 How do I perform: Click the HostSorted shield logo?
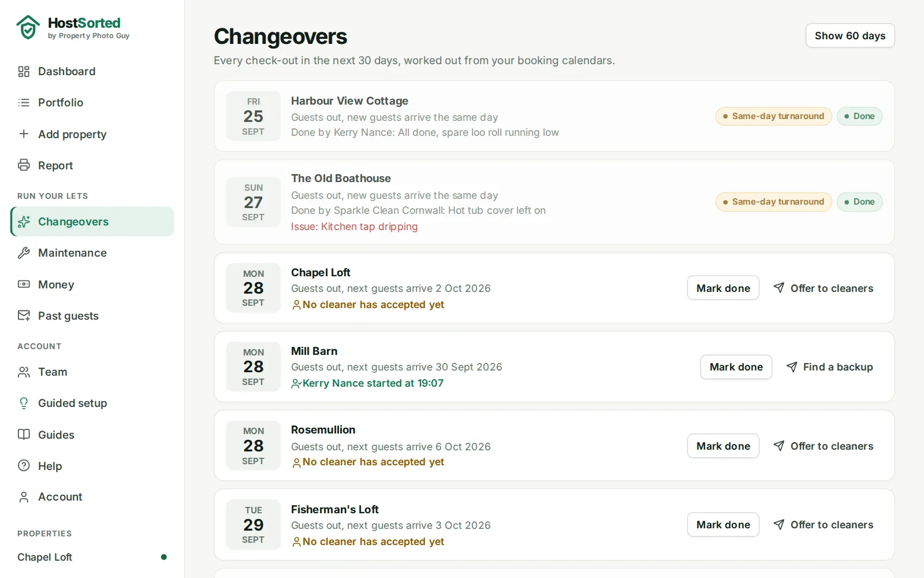click(x=28, y=27)
